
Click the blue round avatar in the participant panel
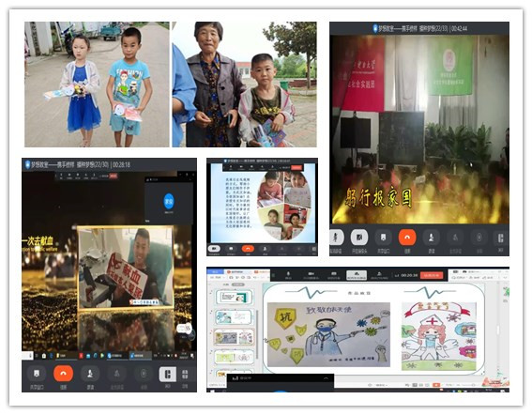point(169,201)
